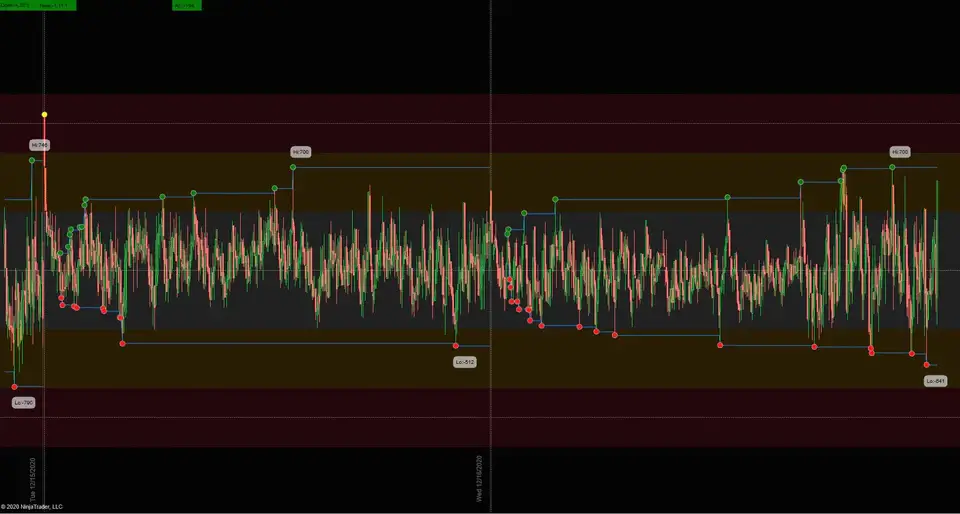Click the yellow dot atop the red spike
The image size is (960, 514).
click(x=44, y=115)
